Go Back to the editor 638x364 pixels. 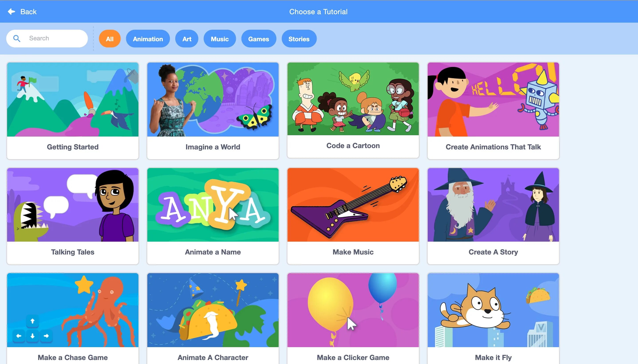point(22,12)
